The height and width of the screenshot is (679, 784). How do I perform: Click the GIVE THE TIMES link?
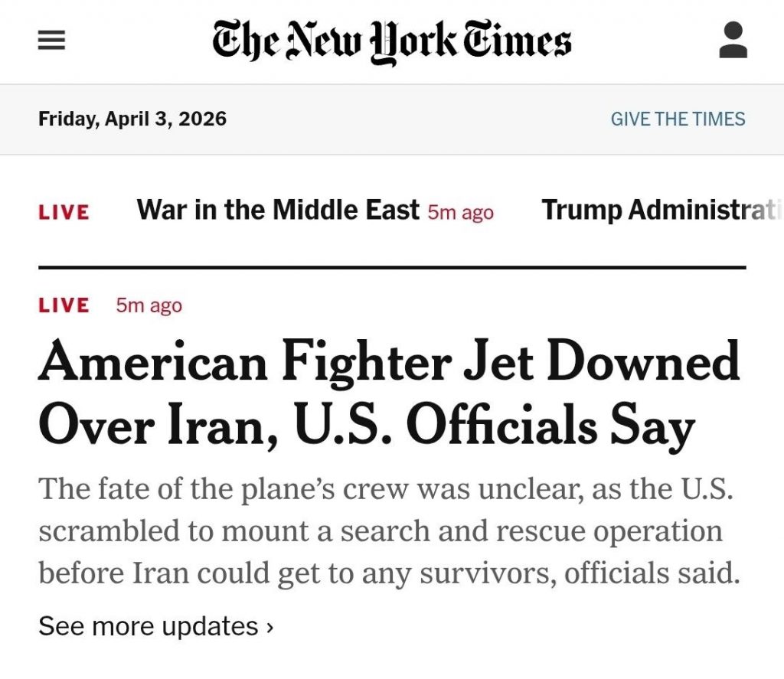(x=678, y=119)
